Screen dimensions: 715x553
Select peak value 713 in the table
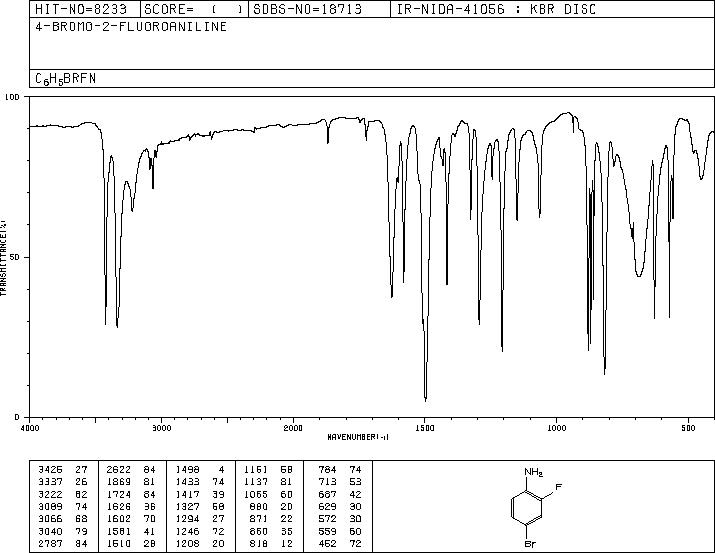point(327,482)
